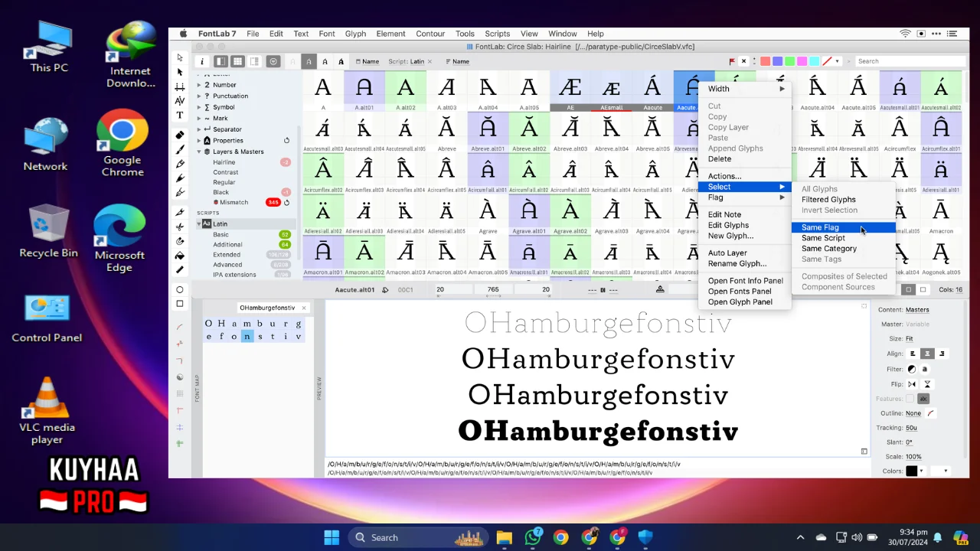The width and height of the screenshot is (980, 551).
Task: Switch to grid cells view icon
Action: coord(237,61)
